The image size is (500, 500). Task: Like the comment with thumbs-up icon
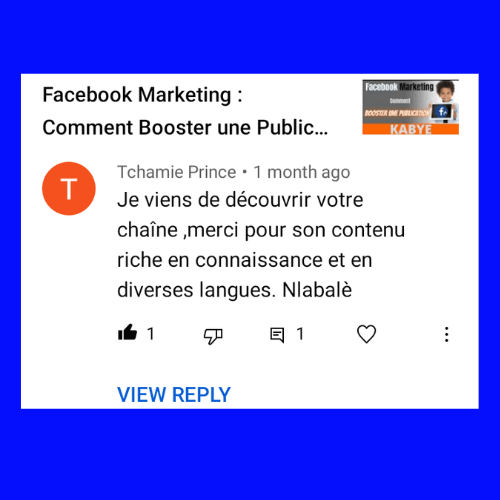[128, 333]
